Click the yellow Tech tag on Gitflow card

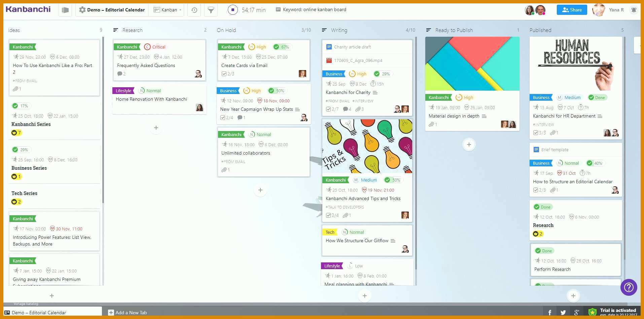(x=330, y=232)
